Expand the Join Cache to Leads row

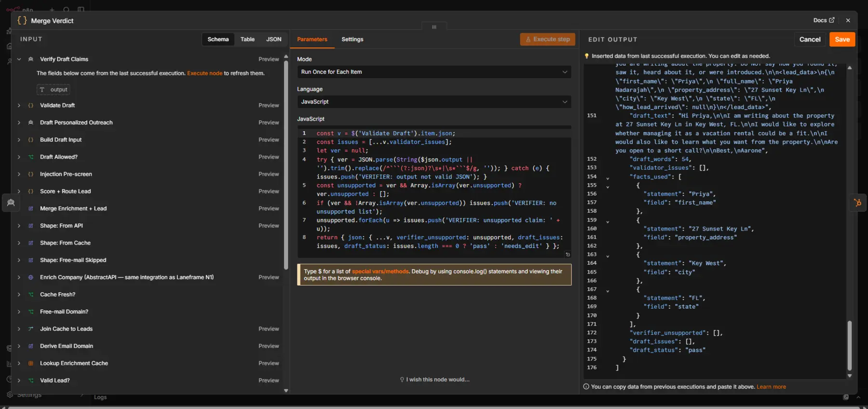[x=19, y=329]
